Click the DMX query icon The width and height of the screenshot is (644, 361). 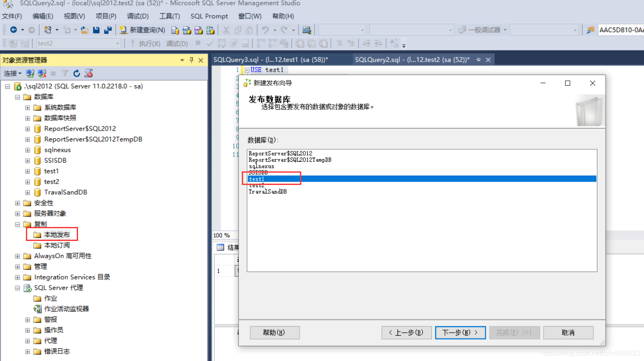pyautogui.click(x=199, y=30)
